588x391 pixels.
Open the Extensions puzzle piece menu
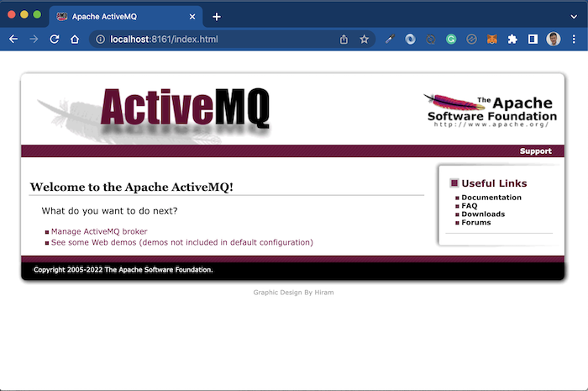[x=512, y=39]
